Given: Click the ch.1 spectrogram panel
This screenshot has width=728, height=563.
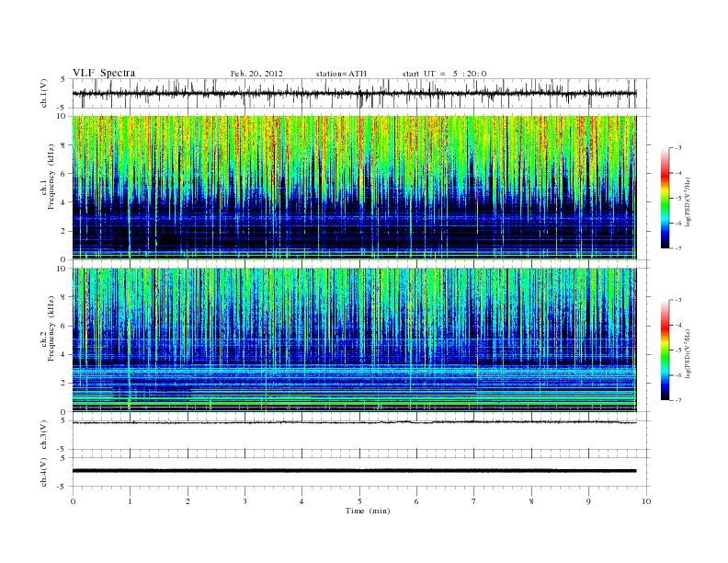Looking at the screenshot, I should 354,188.
